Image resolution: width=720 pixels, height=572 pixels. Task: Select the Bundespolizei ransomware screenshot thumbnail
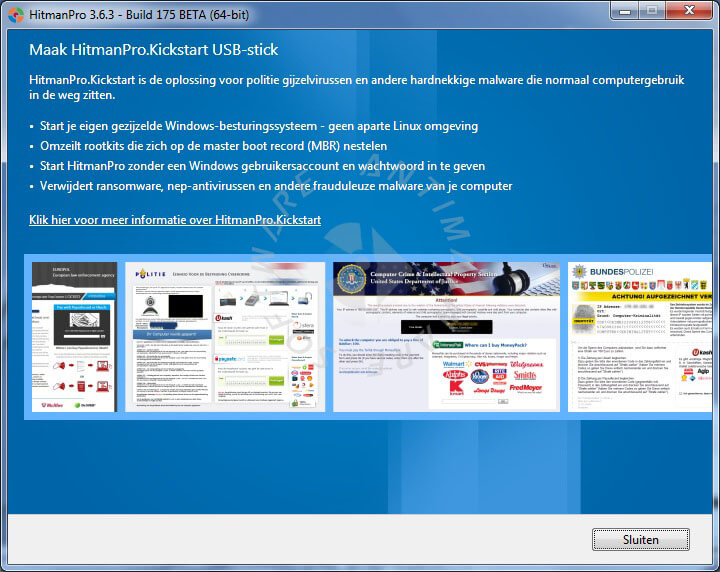click(x=640, y=337)
